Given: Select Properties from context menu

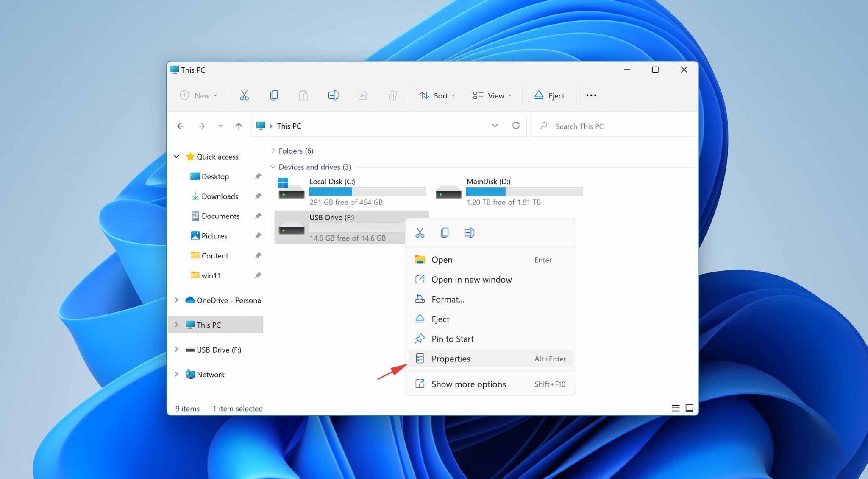Looking at the screenshot, I should point(450,359).
